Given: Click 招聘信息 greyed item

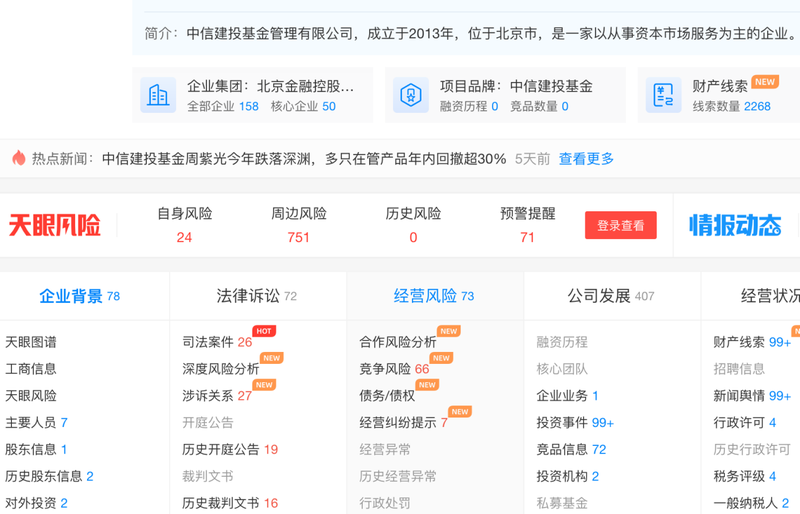Looking at the screenshot, I should click(739, 369).
